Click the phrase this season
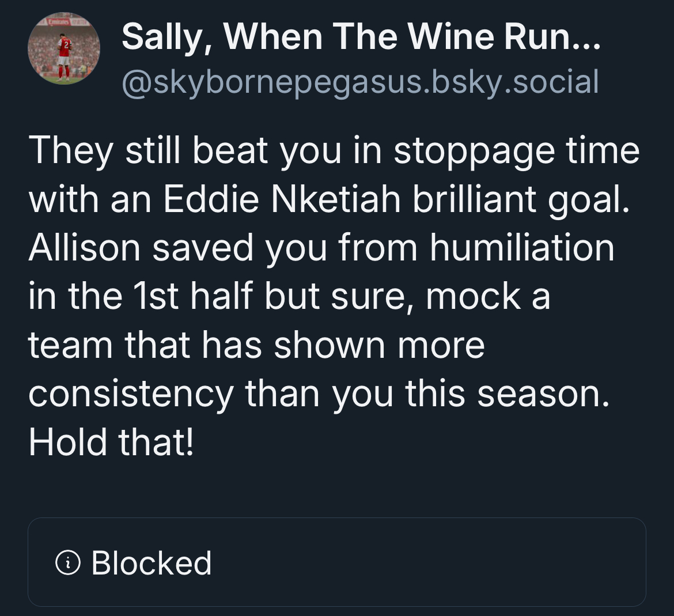The height and width of the screenshot is (616, 674). (506, 394)
